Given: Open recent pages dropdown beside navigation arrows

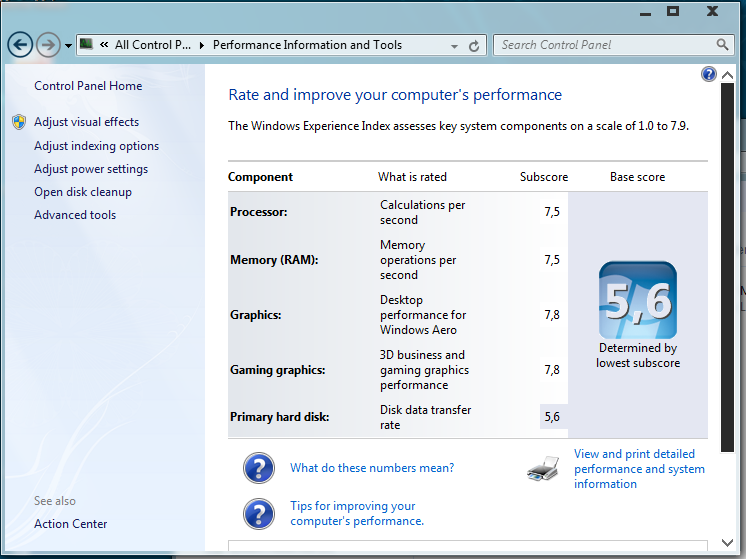Looking at the screenshot, I should pyautogui.click(x=69, y=46).
